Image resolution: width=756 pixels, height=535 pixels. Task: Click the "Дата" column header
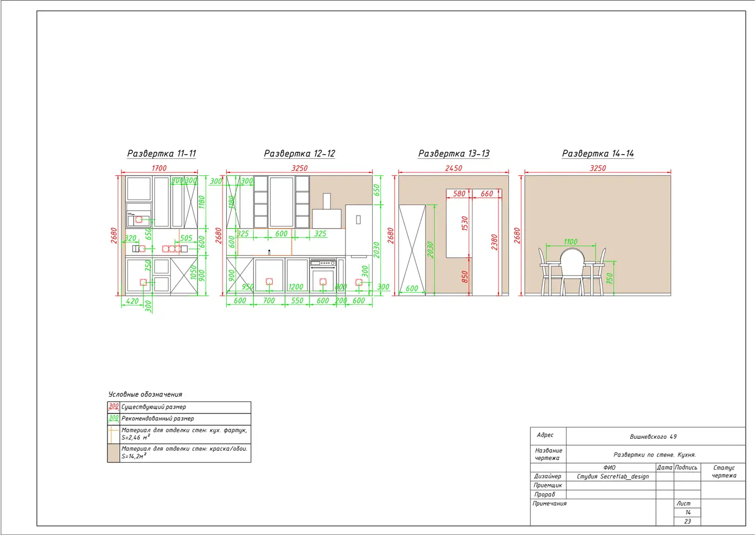(665, 467)
